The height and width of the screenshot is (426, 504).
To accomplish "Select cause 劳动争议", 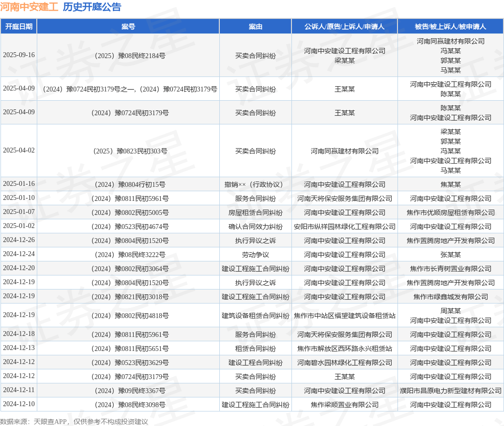I will [256, 255].
